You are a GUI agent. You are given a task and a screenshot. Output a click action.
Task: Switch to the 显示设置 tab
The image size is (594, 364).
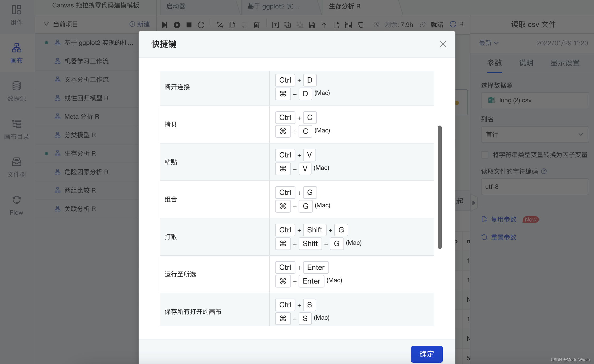pos(565,63)
